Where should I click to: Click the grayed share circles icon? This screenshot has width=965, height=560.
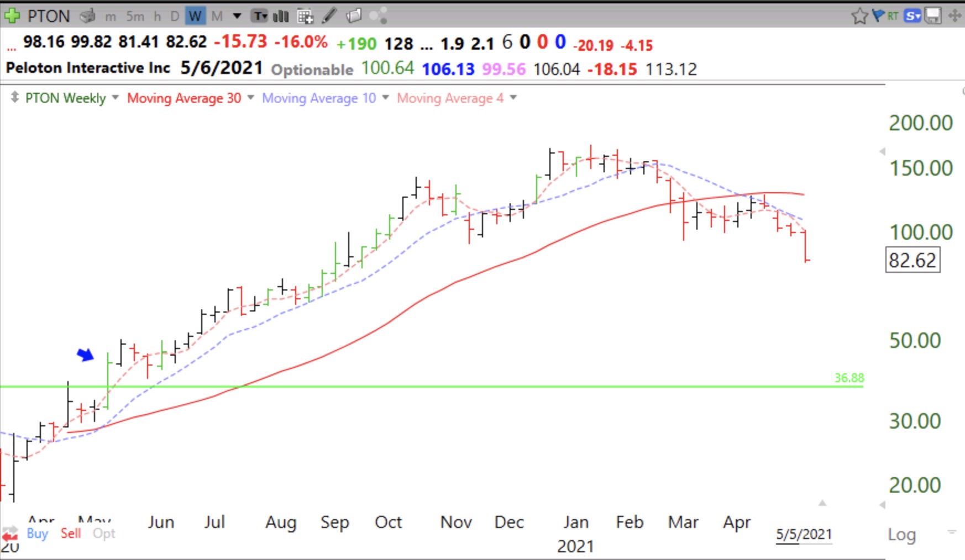coord(378,15)
